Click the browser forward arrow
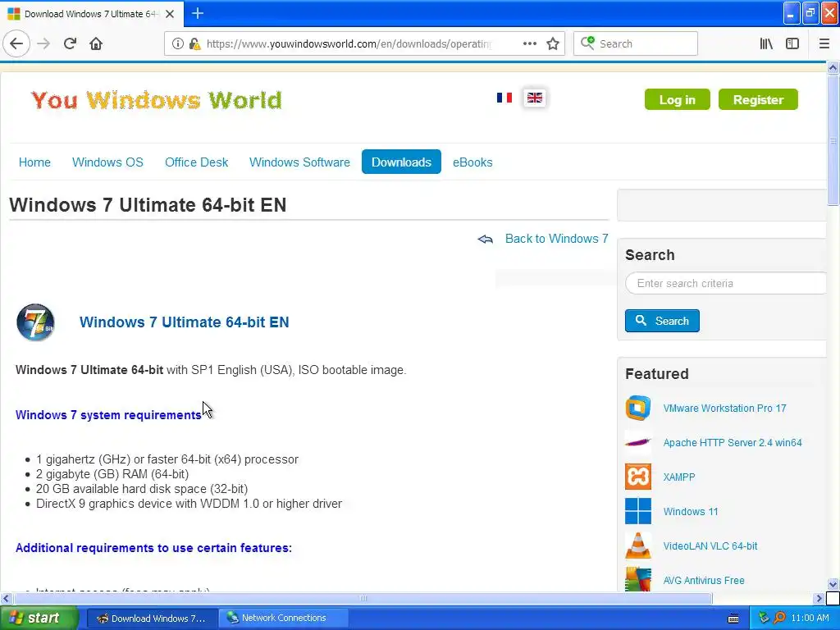The height and width of the screenshot is (630, 840). pos(43,43)
